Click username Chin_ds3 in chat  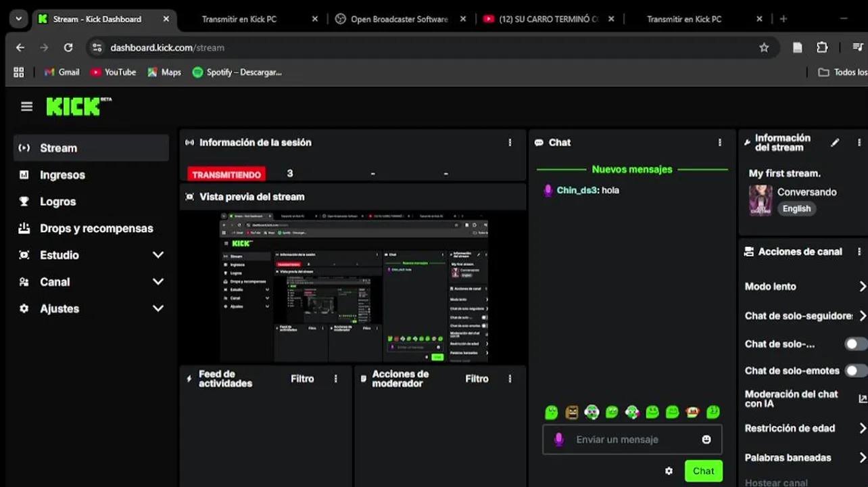tap(577, 191)
